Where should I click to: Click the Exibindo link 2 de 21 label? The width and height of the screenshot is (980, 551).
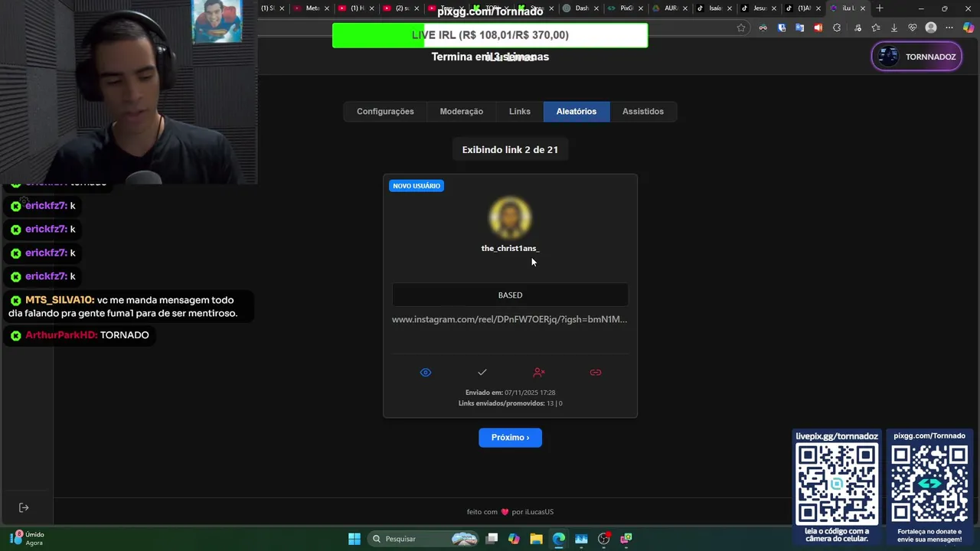click(510, 150)
